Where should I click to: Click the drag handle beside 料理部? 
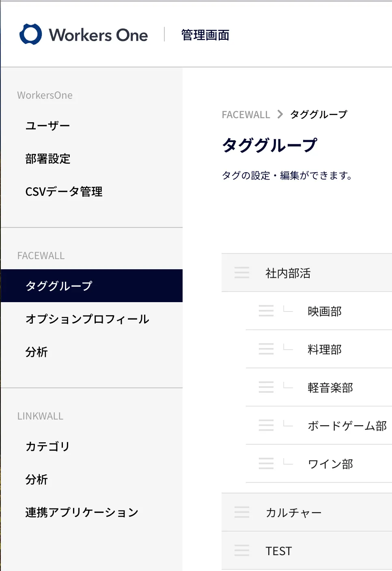pyautogui.click(x=266, y=349)
